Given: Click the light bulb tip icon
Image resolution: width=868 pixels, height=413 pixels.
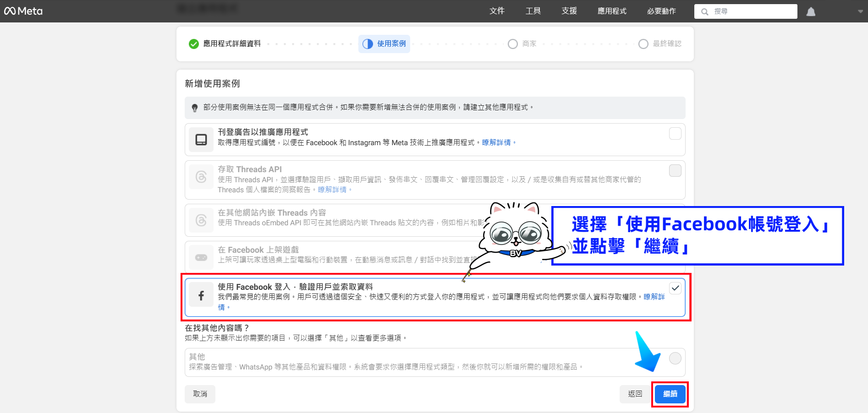Looking at the screenshot, I should tap(195, 108).
